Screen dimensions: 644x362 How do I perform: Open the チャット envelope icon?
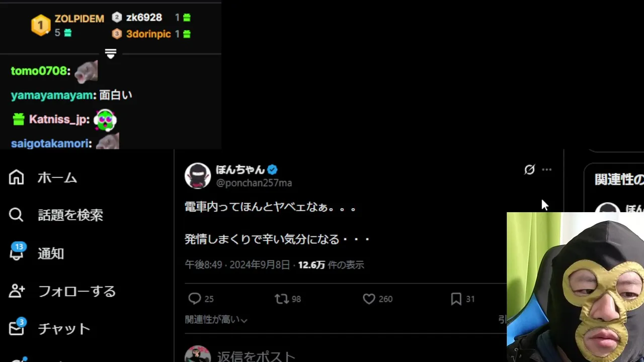(17, 327)
